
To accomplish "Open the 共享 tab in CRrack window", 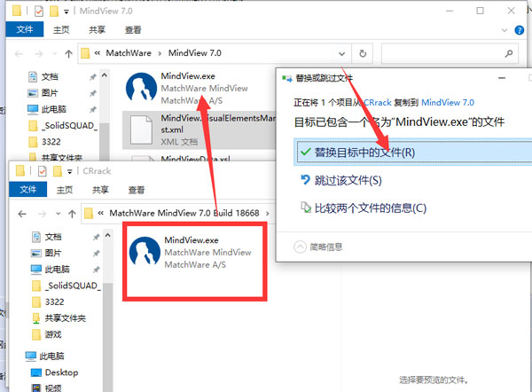I will 100,190.
